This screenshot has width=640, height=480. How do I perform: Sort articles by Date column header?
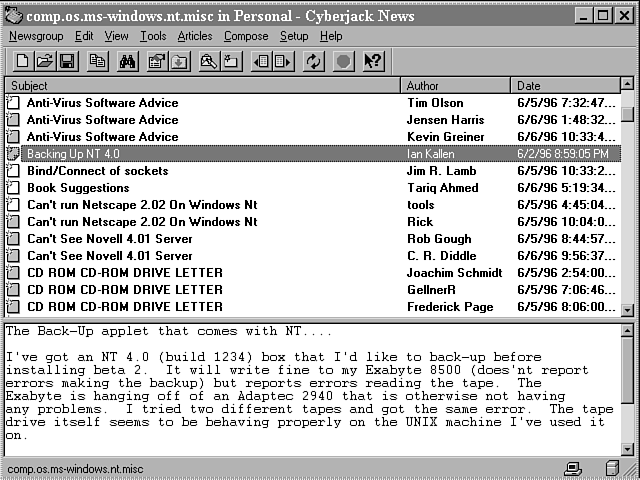click(x=563, y=86)
